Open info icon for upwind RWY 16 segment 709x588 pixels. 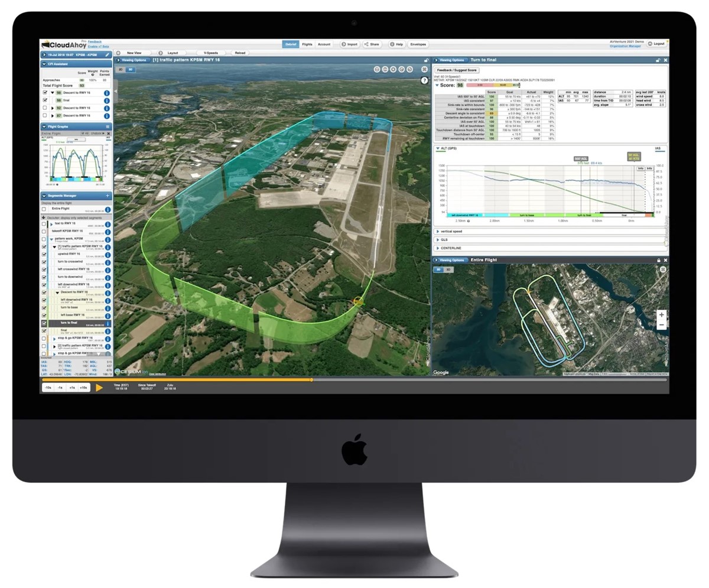point(108,255)
